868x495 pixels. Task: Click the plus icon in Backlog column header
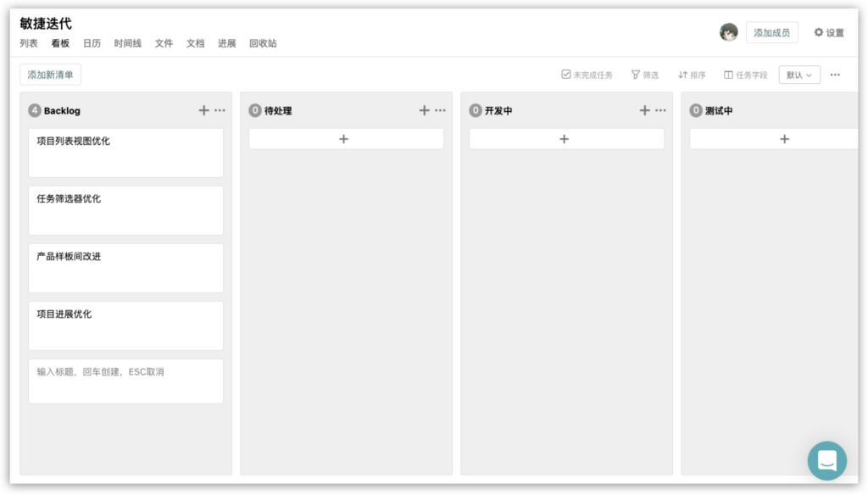click(x=203, y=110)
